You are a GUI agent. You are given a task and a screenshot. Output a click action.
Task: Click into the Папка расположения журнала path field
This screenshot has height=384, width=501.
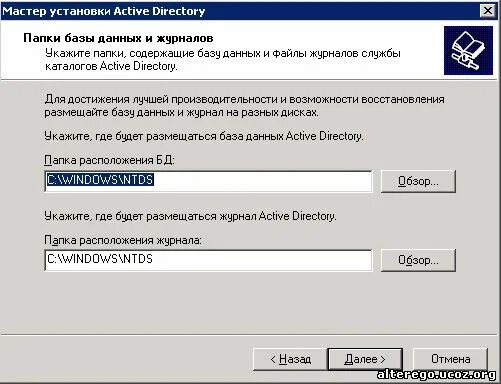point(208,260)
